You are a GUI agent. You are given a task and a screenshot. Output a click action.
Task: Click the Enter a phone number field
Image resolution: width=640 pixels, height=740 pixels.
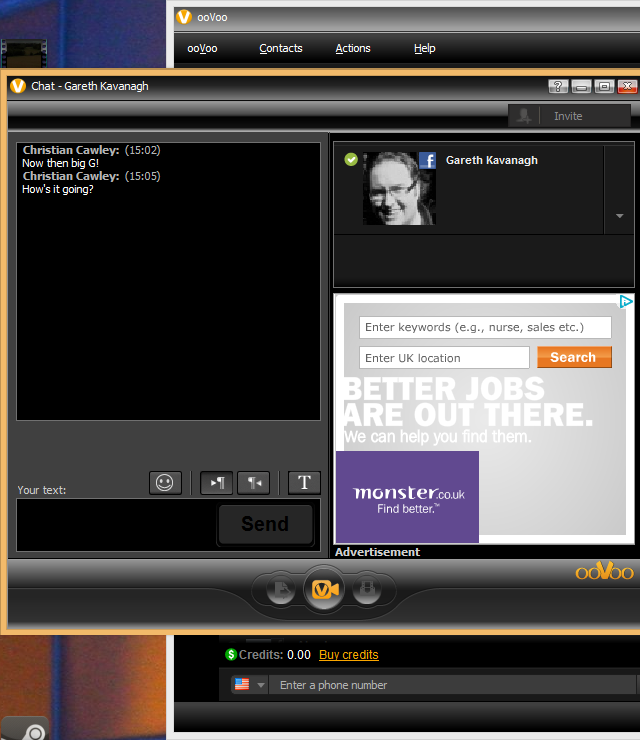click(x=452, y=685)
